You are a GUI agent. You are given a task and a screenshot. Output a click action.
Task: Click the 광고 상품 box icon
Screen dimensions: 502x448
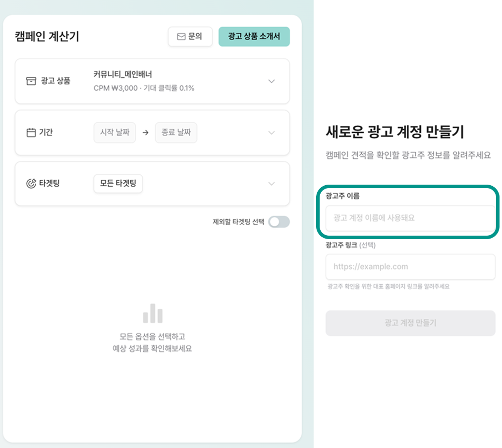coord(31,81)
